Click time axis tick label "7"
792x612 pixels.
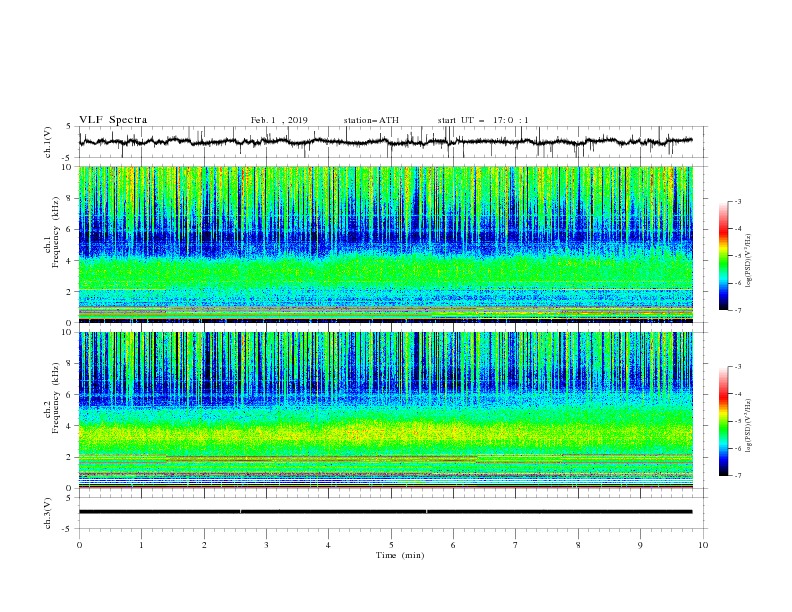click(x=516, y=545)
